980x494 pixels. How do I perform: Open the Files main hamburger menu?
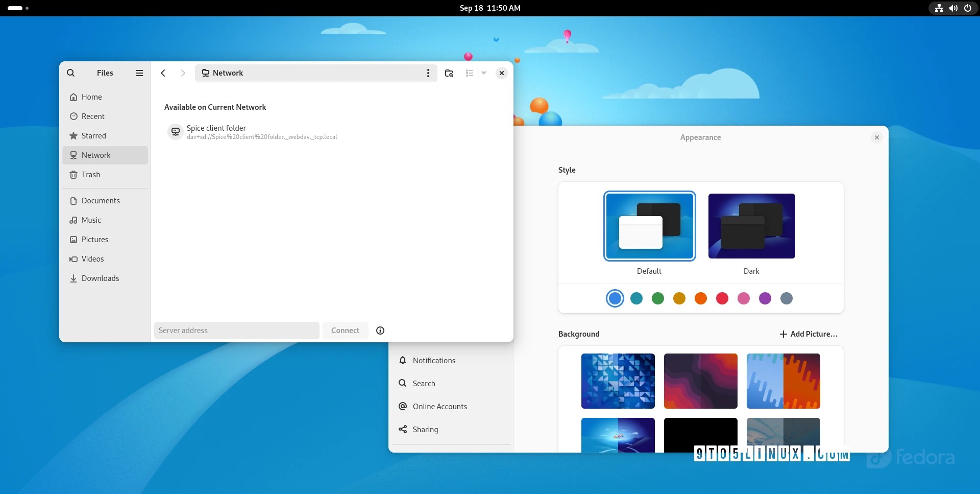[x=139, y=73]
